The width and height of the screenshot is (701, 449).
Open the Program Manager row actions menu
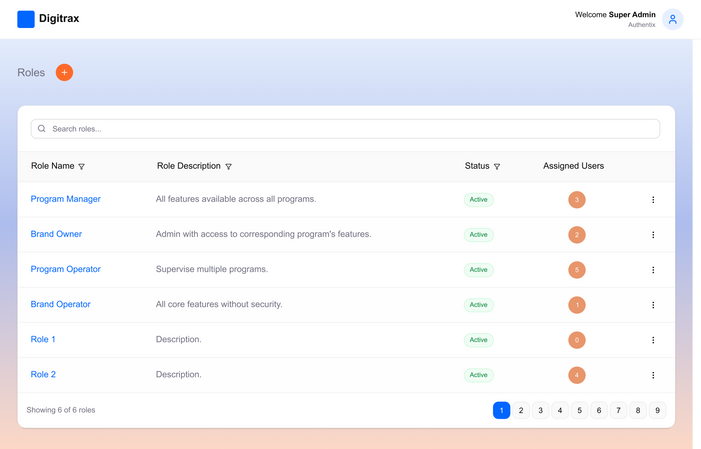[x=653, y=200]
